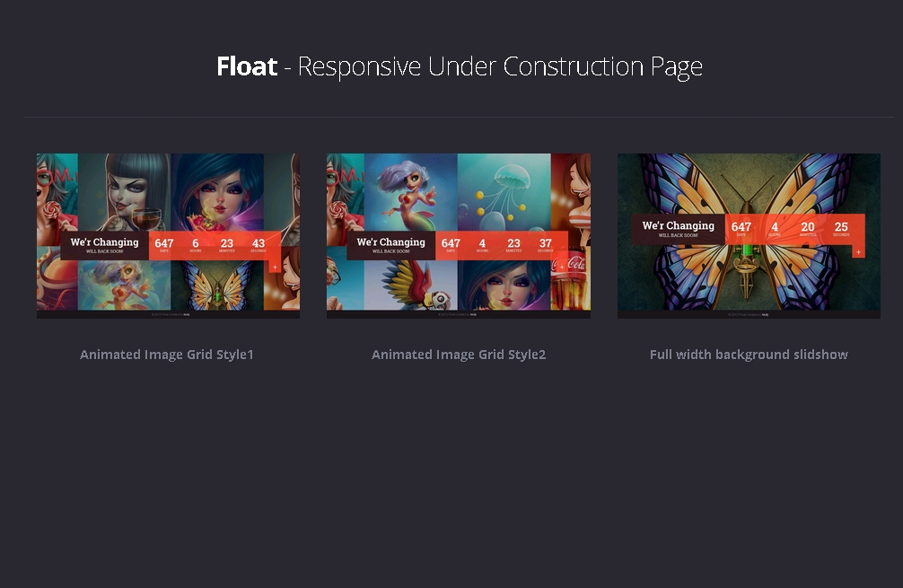Click the 20 minutes counter in slideshow preview
The height and width of the screenshot is (588, 903).
tap(808, 229)
